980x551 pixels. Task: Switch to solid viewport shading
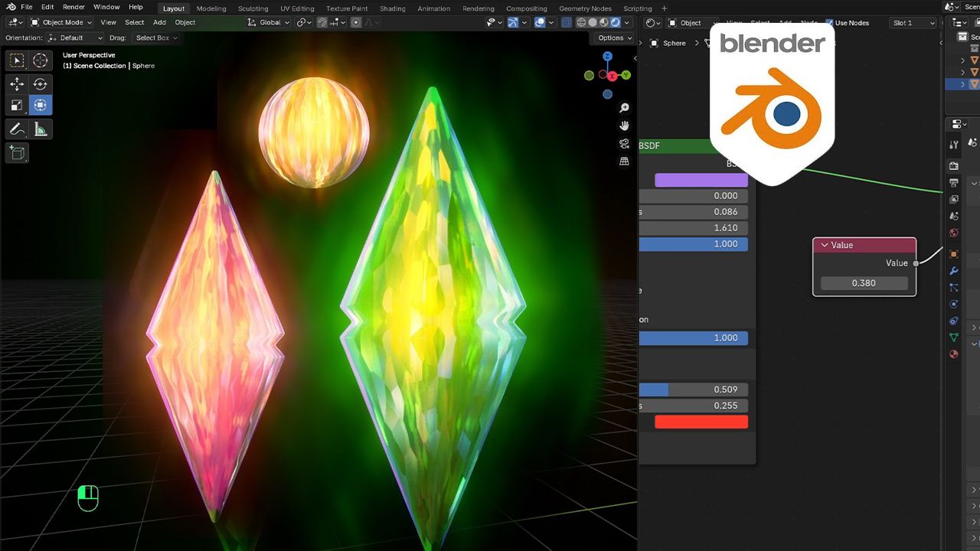(593, 22)
